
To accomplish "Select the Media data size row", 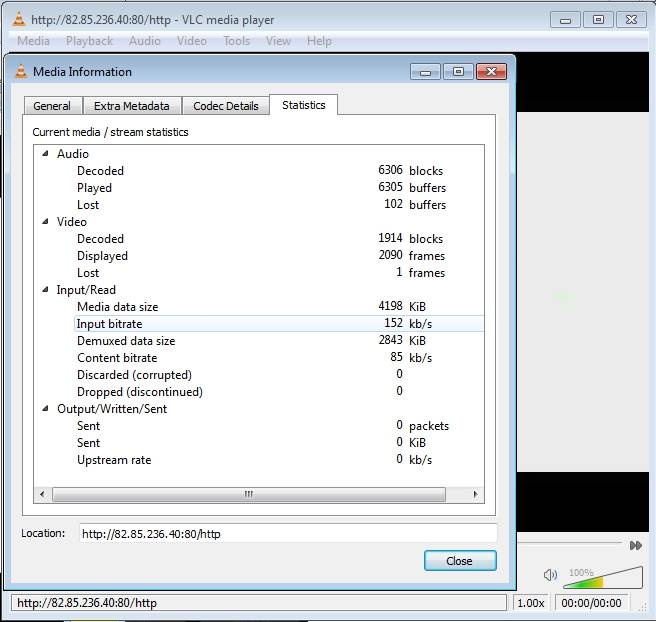I will click(117, 307).
